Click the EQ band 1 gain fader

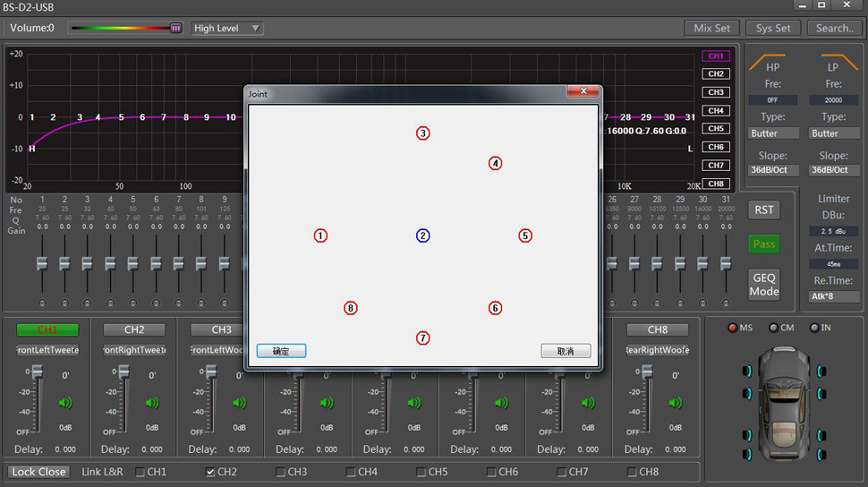(42, 264)
